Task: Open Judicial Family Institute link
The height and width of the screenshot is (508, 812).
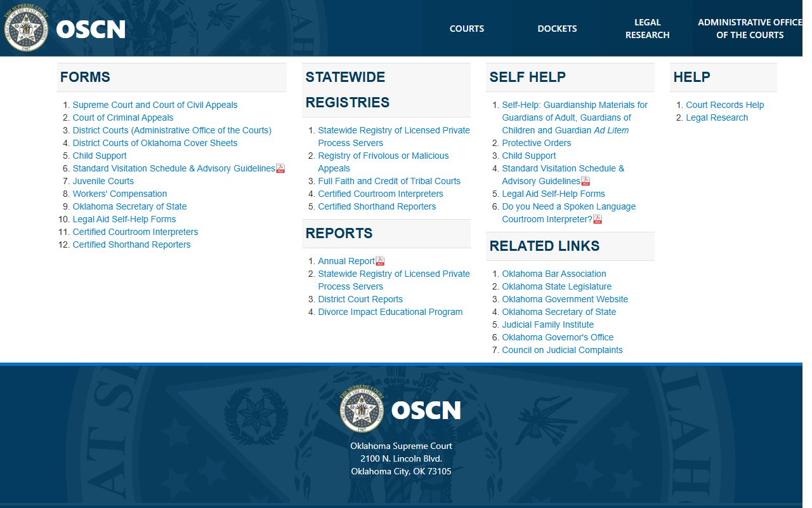Action: pos(547,324)
